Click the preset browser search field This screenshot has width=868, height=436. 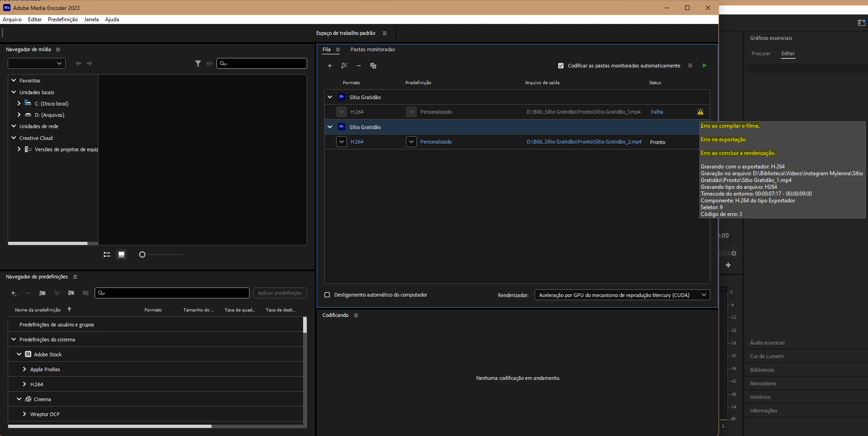pyautogui.click(x=172, y=293)
